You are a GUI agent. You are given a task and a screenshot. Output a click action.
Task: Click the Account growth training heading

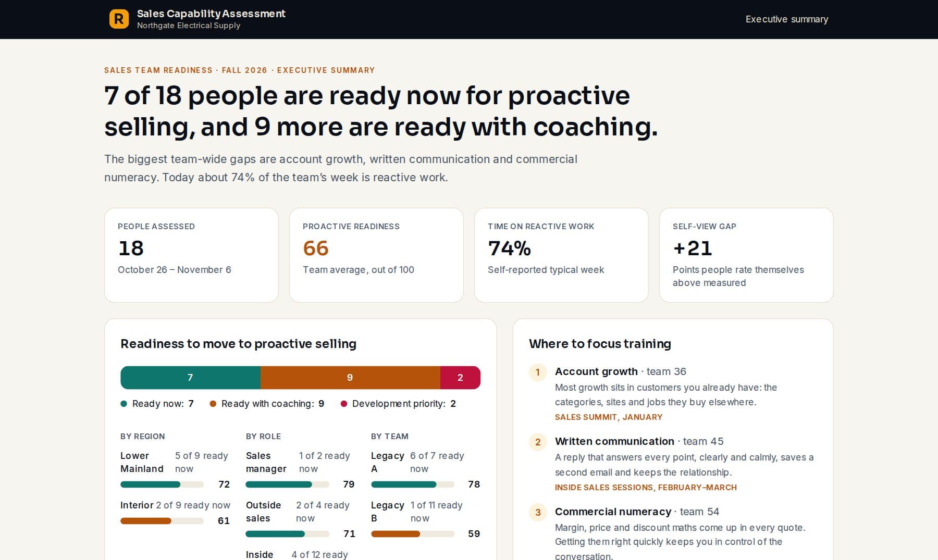596,371
